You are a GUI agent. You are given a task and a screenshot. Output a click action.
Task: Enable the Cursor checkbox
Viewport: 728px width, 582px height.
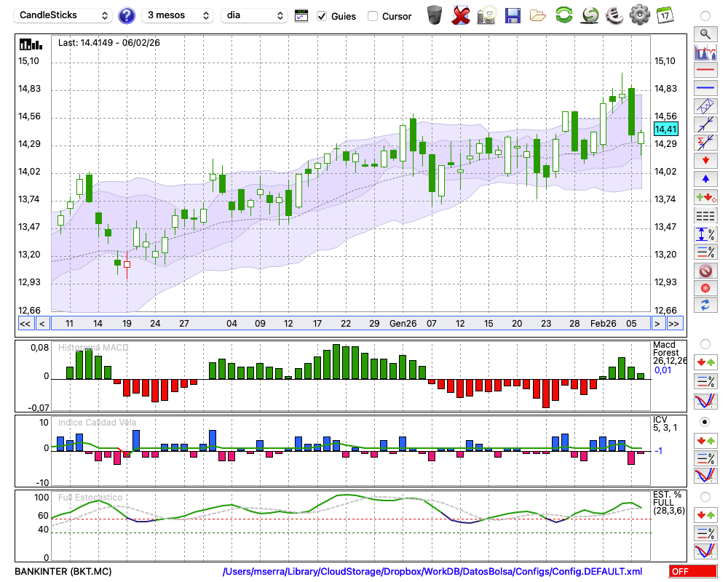[372, 16]
